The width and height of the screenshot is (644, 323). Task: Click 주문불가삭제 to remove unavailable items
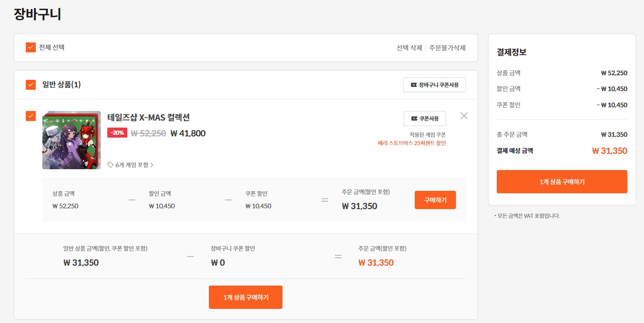point(447,48)
